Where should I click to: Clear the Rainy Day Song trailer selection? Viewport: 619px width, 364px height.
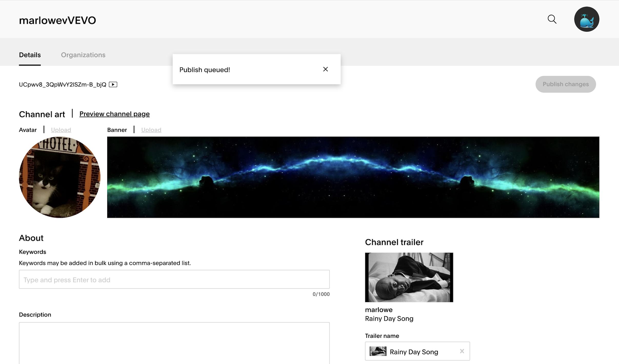click(462, 351)
